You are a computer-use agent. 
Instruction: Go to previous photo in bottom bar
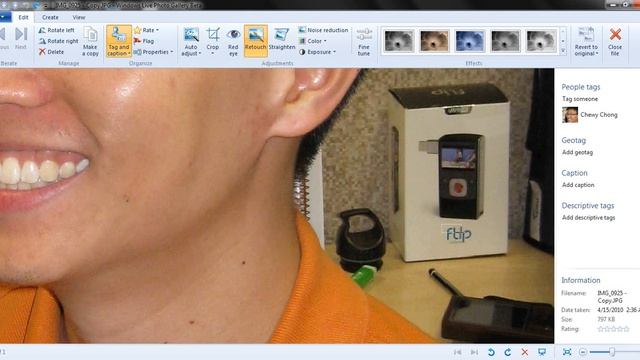(458, 352)
